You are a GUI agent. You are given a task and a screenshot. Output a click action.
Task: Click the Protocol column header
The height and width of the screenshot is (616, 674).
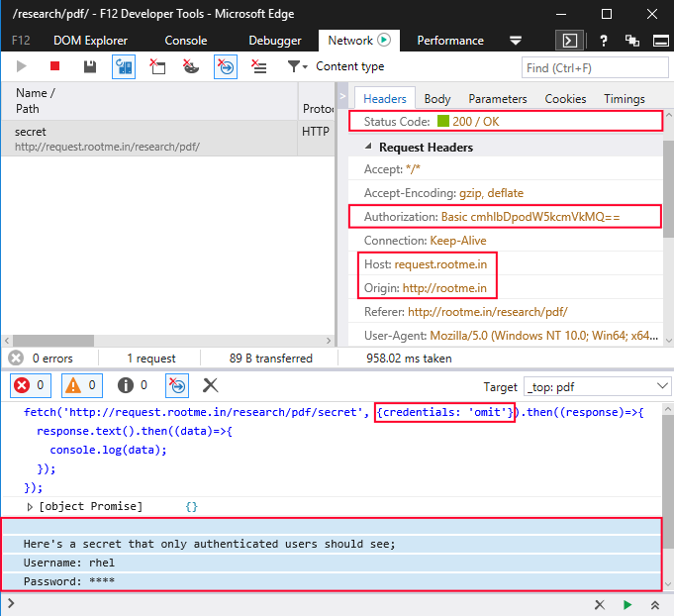click(x=317, y=101)
